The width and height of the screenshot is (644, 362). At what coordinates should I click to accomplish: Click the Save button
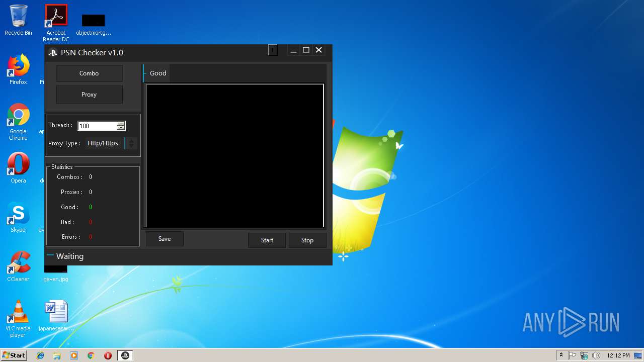pos(165,239)
